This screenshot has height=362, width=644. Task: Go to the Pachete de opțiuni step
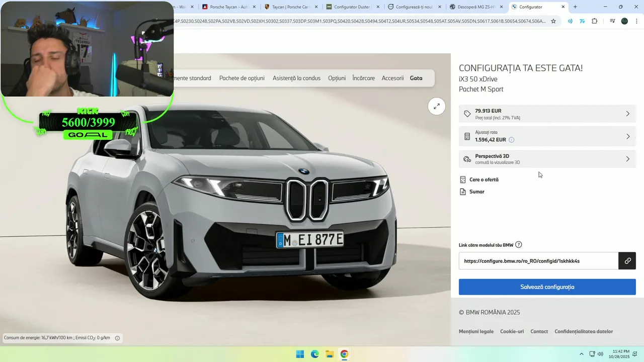242,78
